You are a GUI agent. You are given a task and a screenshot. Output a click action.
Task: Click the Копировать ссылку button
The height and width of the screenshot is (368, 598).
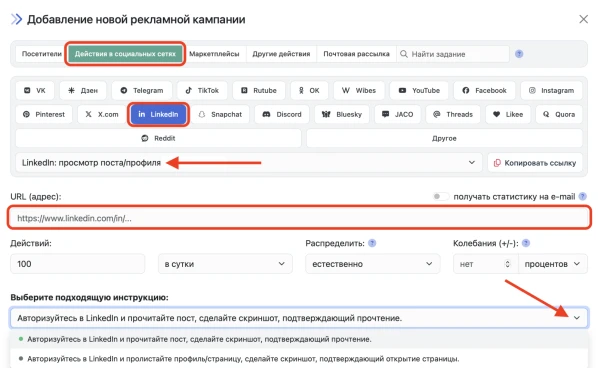(535, 163)
